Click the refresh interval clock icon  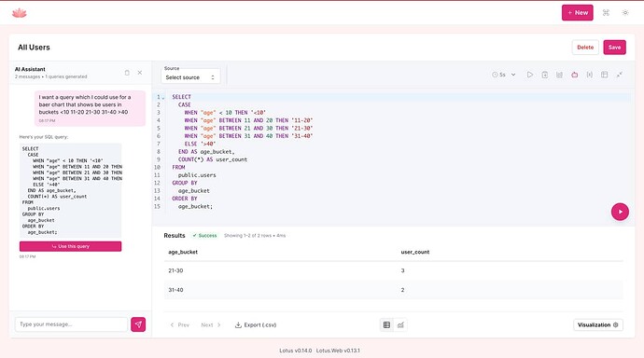(x=495, y=75)
